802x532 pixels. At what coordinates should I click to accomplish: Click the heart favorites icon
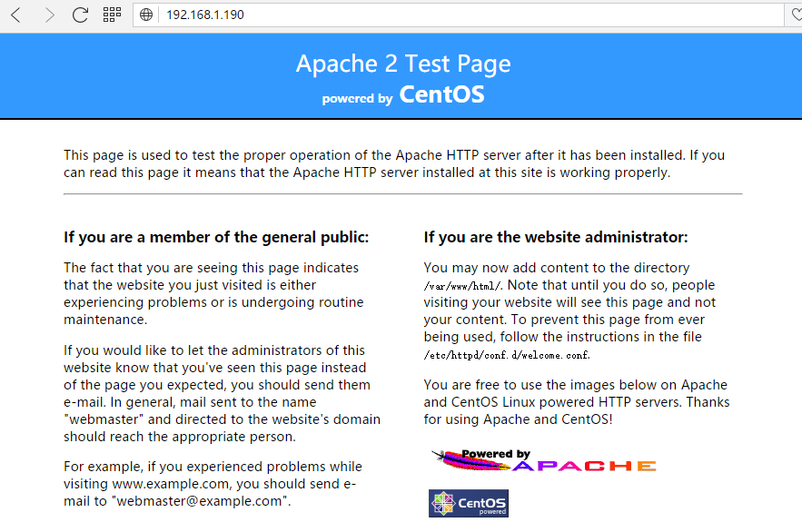click(795, 15)
